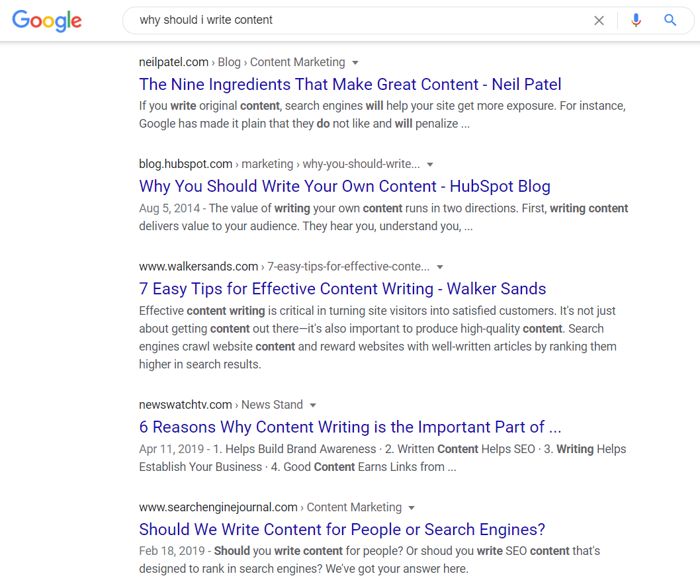Open dropdown arrow beside newswatchtv.com News Stand
This screenshot has width=700, height=588.
pos(313,405)
